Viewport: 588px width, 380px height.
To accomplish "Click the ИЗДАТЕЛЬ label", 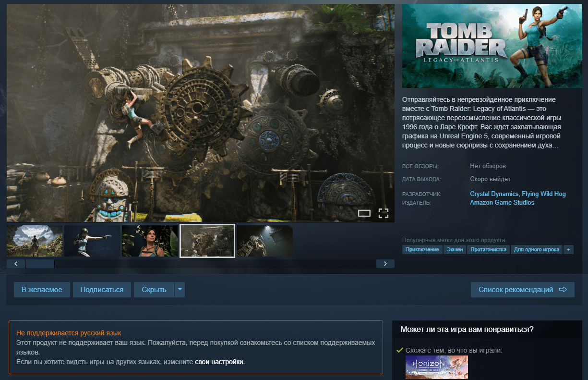I will click(x=417, y=203).
